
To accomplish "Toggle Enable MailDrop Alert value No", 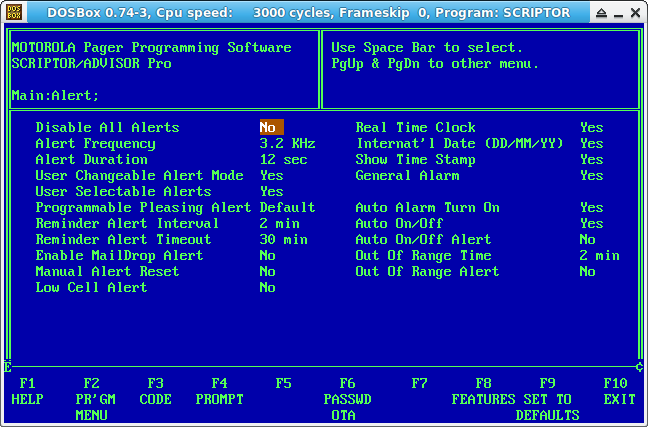I will pos(267,255).
